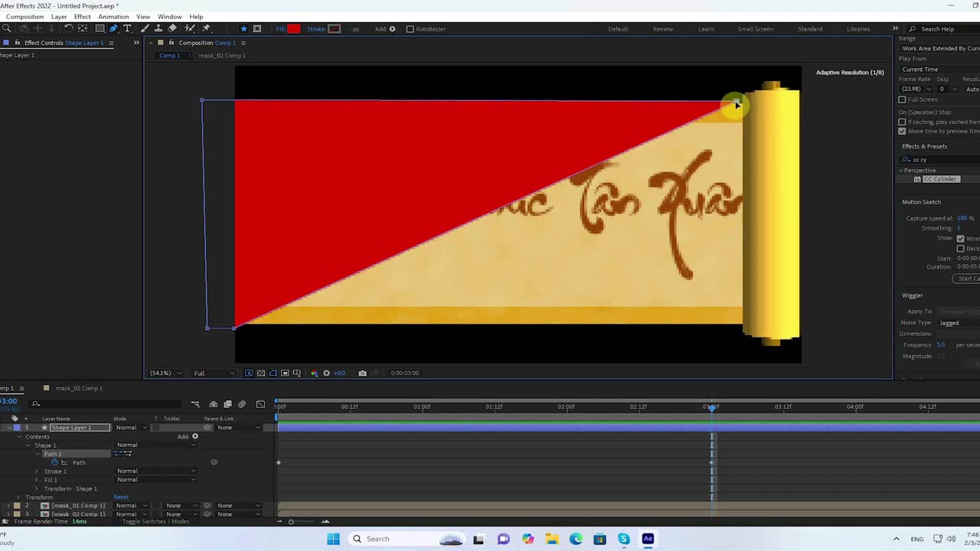Click Reset for the layer Transform
The height and width of the screenshot is (551, 980).
coord(121,497)
